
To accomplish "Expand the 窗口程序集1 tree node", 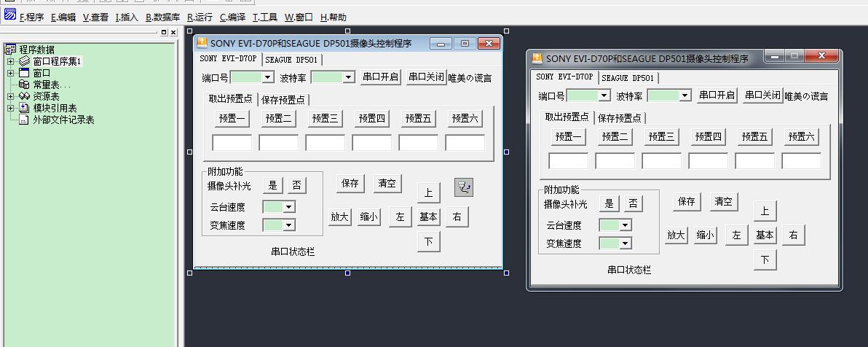I will pyautogui.click(x=10, y=61).
